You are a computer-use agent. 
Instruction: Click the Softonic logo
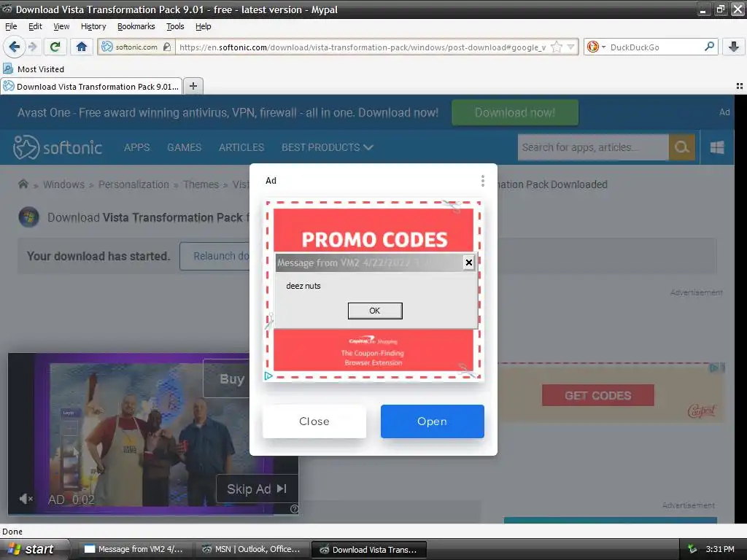pyautogui.click(x=57, y=147)
